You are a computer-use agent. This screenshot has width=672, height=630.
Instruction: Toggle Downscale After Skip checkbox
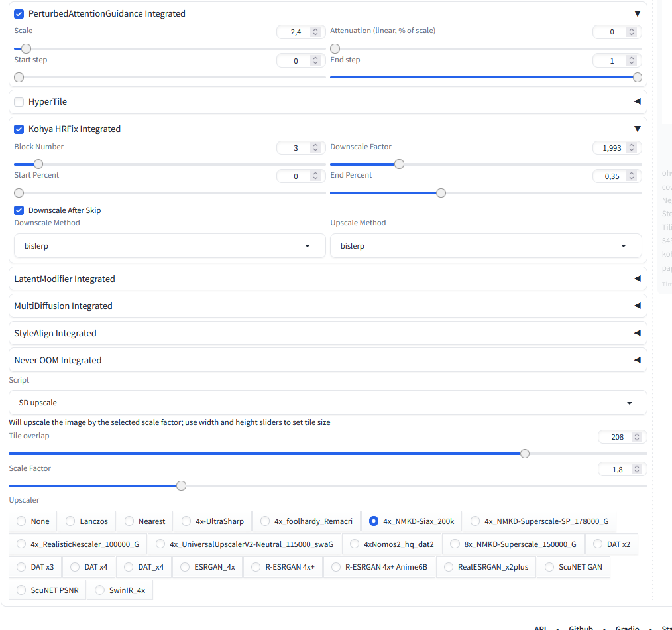click(x=19, y=210)
